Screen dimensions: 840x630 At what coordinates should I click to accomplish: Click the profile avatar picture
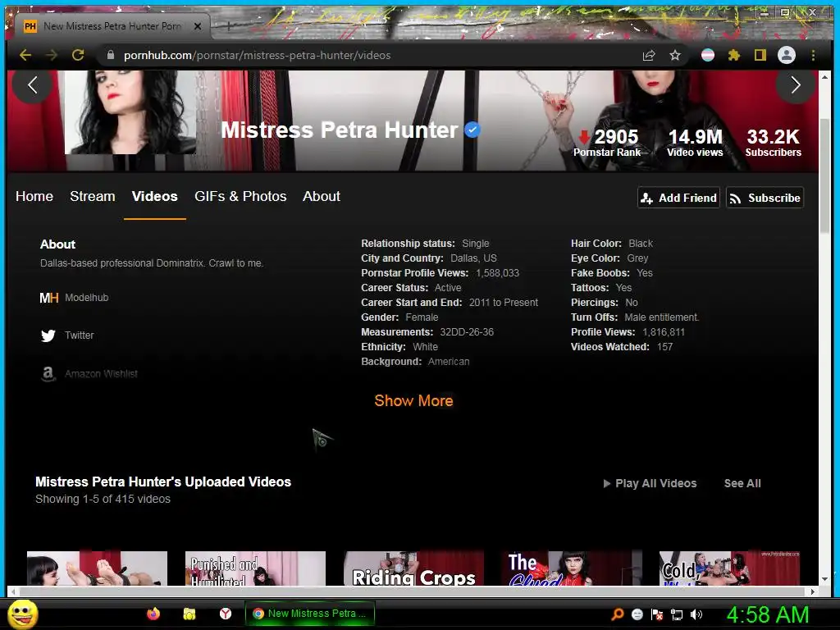[x=130, y=112]
